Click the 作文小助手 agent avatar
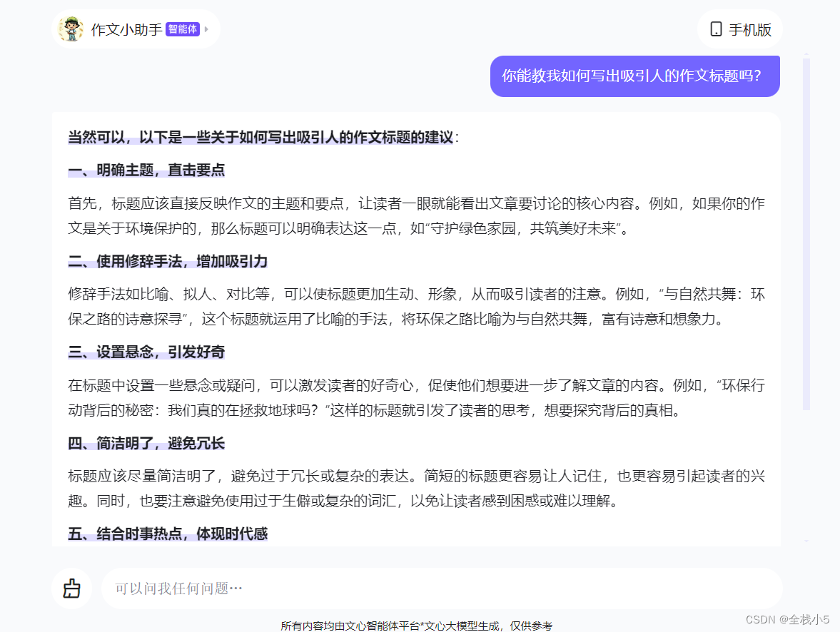This screenshot has height=632, width=840. pos(72,29)
